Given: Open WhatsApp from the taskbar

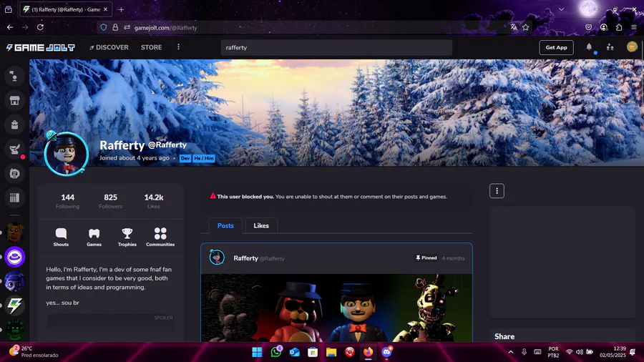Looking at the screenshot, I should 276,352.
